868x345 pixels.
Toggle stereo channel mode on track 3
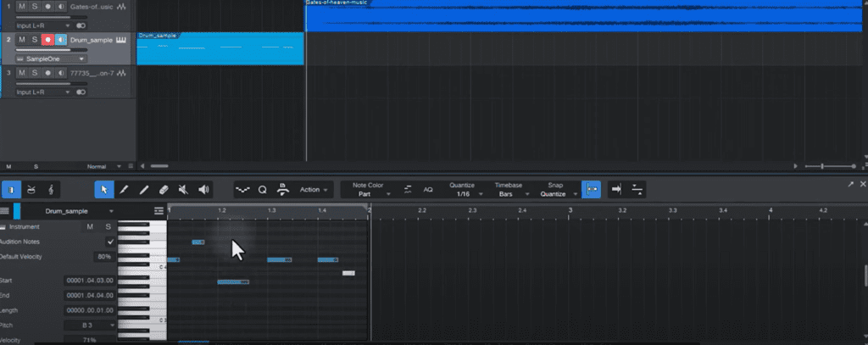click(81, 92)
